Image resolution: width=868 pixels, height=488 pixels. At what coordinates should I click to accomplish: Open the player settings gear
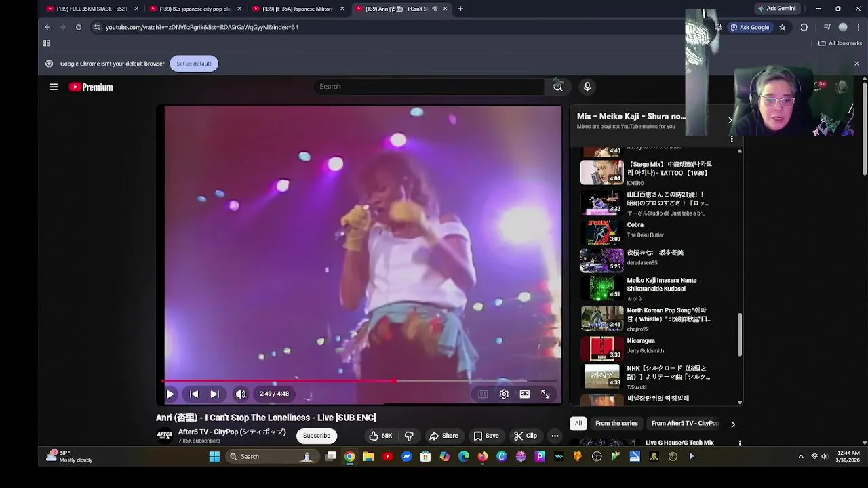coord(504,394)
